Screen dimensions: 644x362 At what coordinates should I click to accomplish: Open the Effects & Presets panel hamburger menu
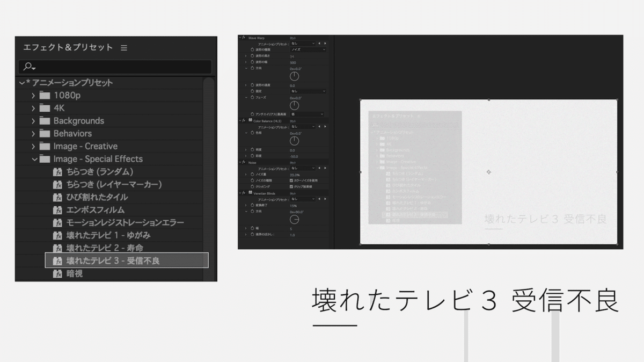(x=125, y=47)
